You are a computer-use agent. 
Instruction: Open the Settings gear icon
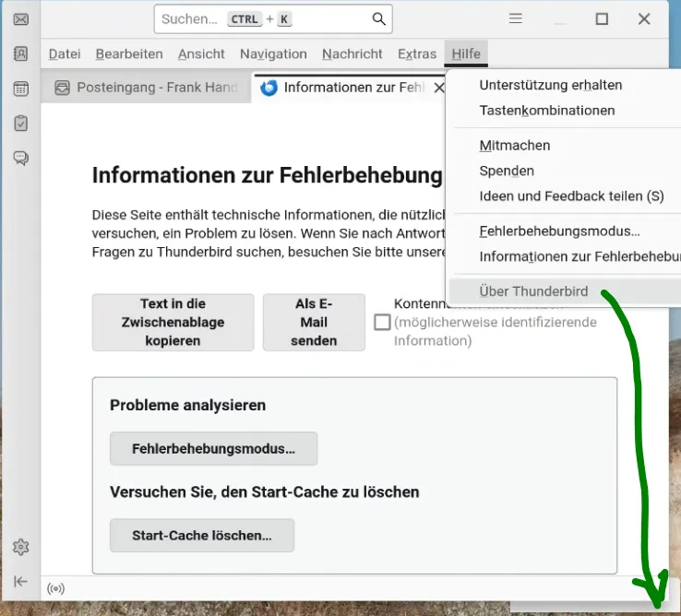coord(21,547)
